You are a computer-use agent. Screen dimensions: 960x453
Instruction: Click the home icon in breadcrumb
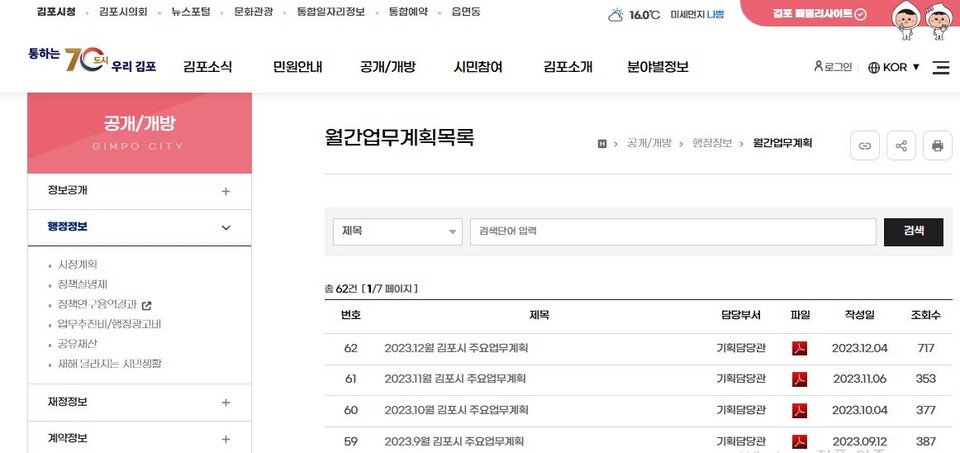pyautogui.click(x=602, y=144)
